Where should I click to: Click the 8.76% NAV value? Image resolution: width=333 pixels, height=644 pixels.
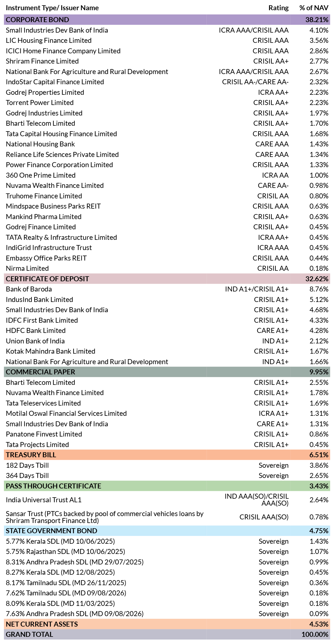[x=319, y=289]
